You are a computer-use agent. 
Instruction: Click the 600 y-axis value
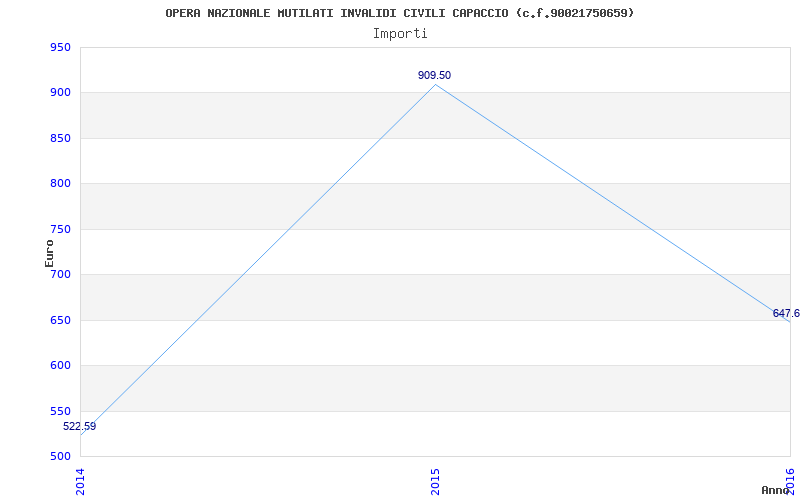(60, 366)
